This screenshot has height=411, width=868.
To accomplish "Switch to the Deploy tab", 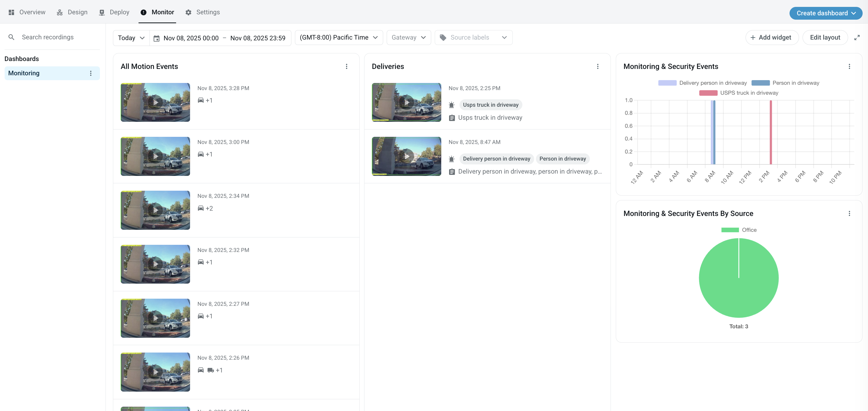I will [114, 12].
